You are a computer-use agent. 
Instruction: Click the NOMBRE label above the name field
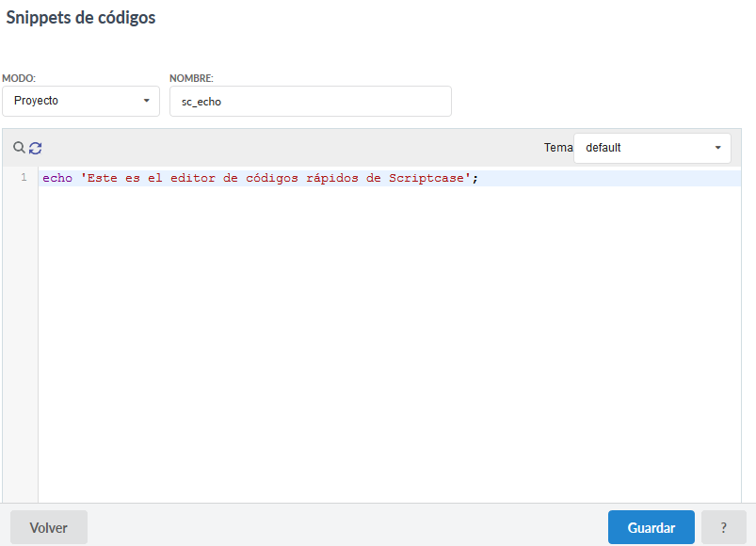pyautogui.click(x=191, y=79)
